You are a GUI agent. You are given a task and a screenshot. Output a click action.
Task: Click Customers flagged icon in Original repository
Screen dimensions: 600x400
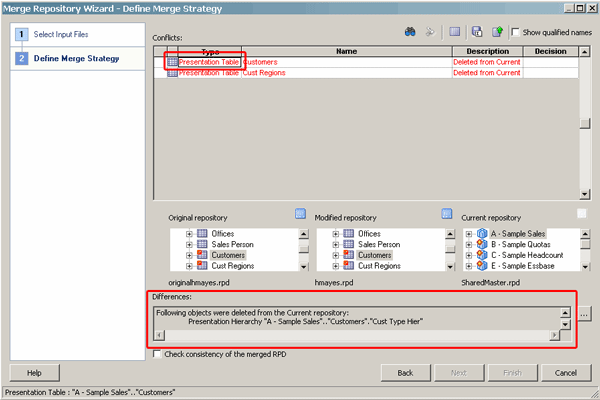point(202,255)
